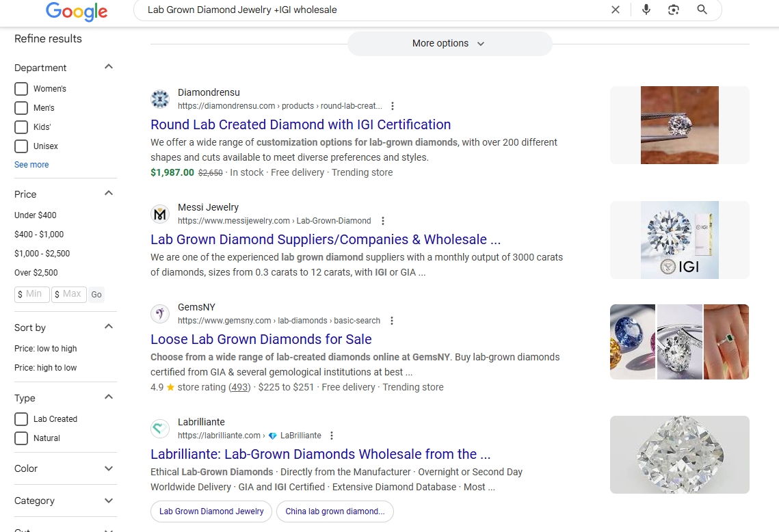This screenshot has width=779, height=532.
Task: Filter by price $400 - $1,000
Action: [x=39, y=234]
